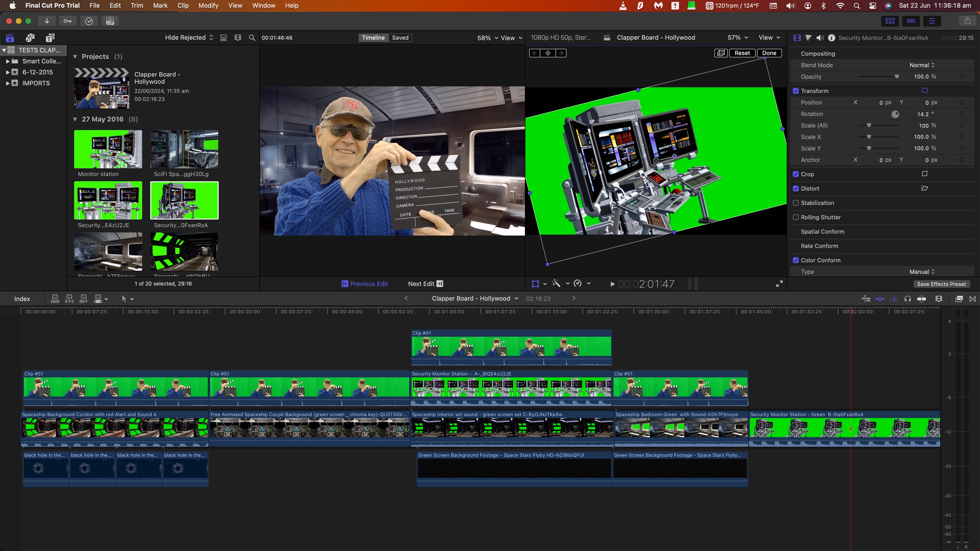
Task: Expand the 6-12-2015 event
Action: coord(8,72)
